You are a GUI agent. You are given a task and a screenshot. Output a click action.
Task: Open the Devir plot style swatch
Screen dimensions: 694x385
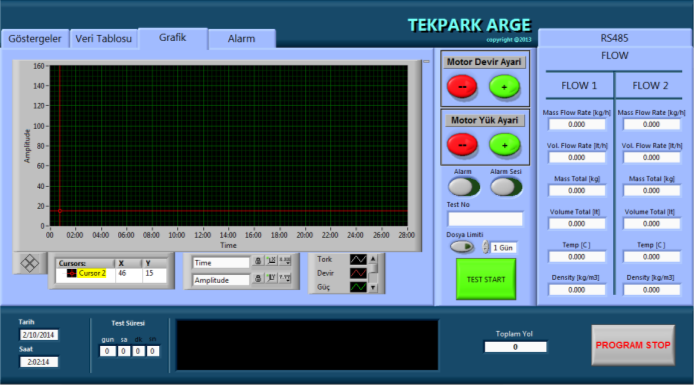coord(358,273)
